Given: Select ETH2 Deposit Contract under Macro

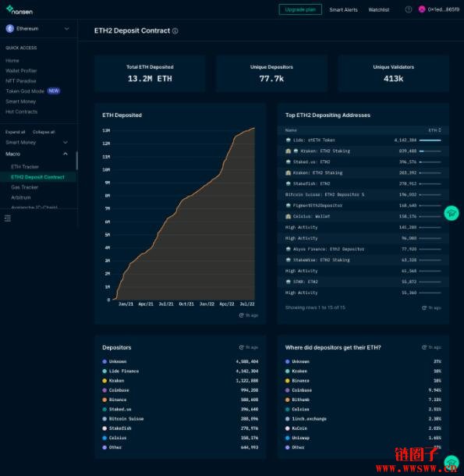Looking at the screenshot, I should [x=37, y=177].
